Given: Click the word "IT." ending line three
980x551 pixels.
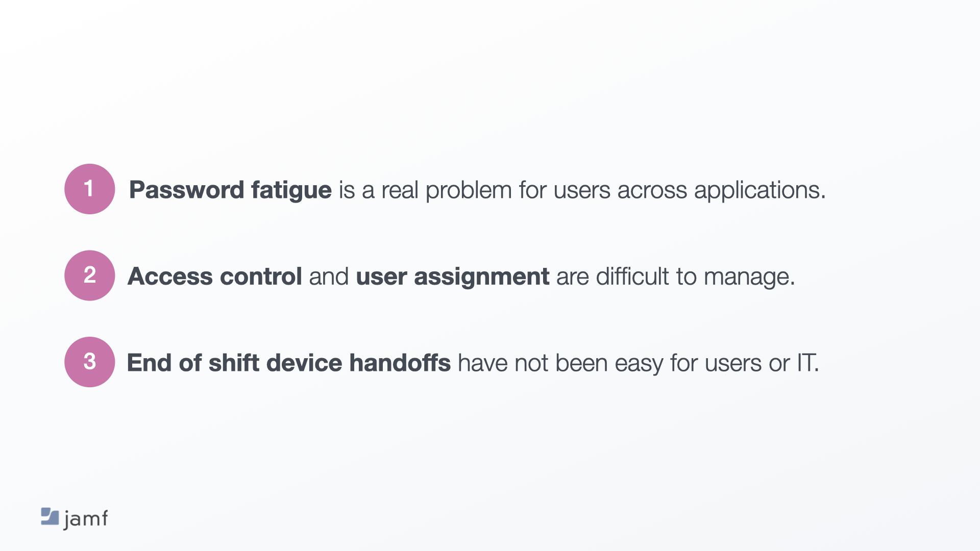Looking at the screenshot, I should 808,363.
